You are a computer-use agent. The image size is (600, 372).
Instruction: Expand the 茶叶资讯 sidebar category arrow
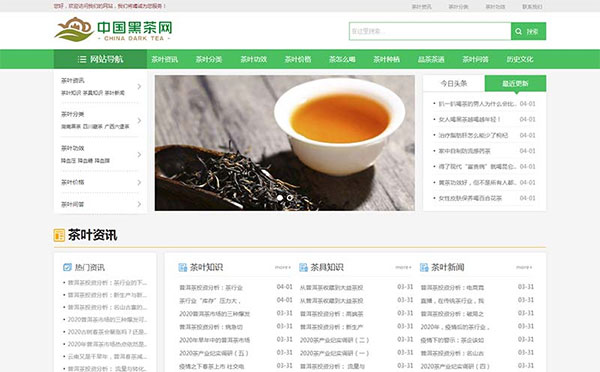tap(139, 86)
